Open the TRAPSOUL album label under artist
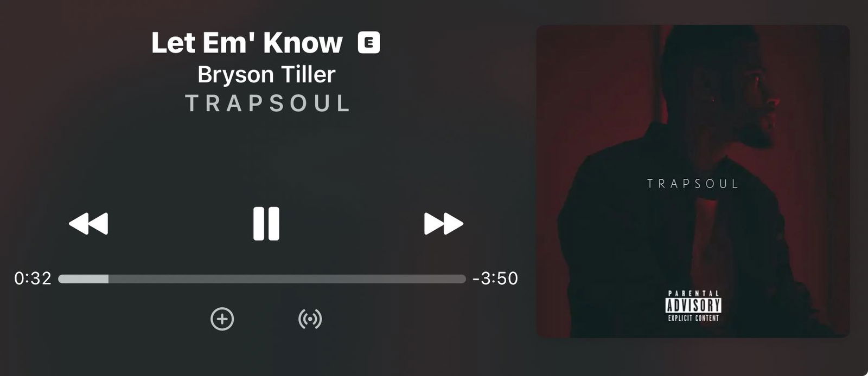Image resolution: width=868 pixels, height=376 pixels. [x=267, y=103]
